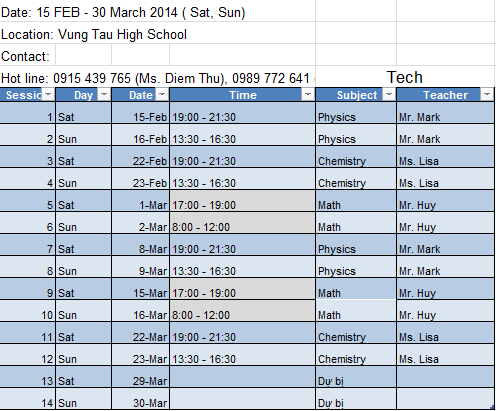Select the empty Contact value cell
496x411 pixels.
tap(84, 55)
